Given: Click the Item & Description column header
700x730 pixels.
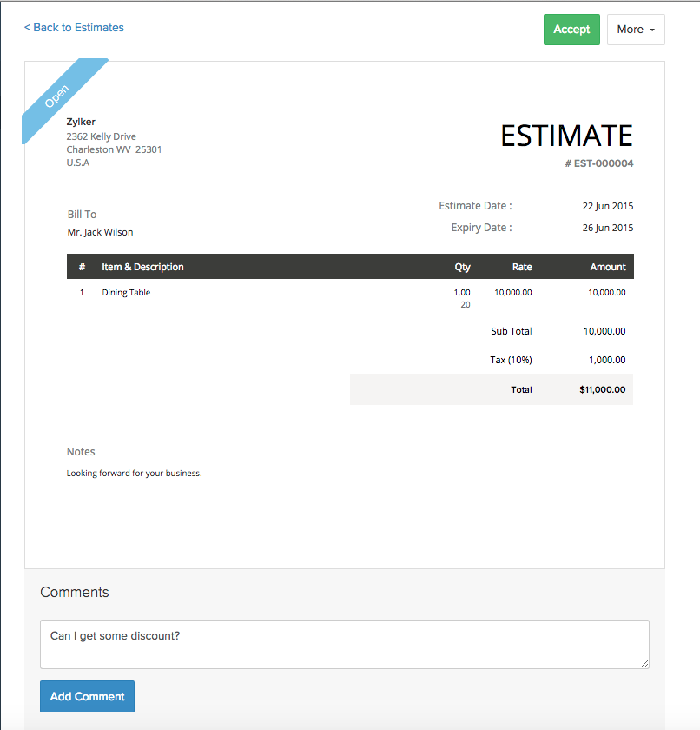Looking at the screenshot, I should click(x=142, y=267).
